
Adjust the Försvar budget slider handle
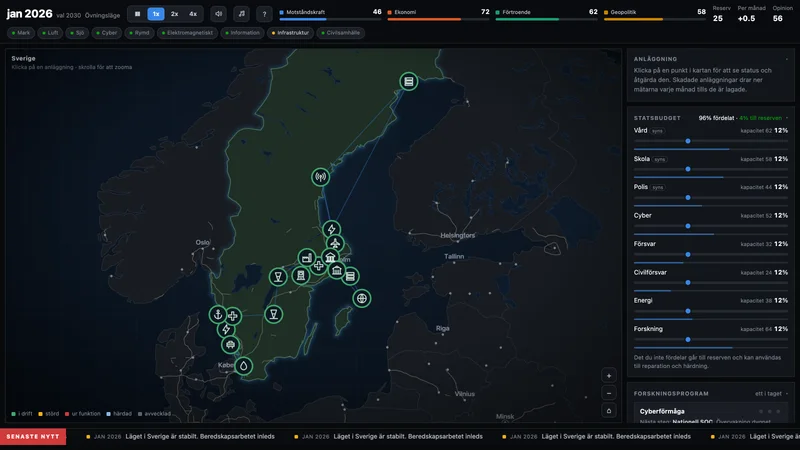688,254
